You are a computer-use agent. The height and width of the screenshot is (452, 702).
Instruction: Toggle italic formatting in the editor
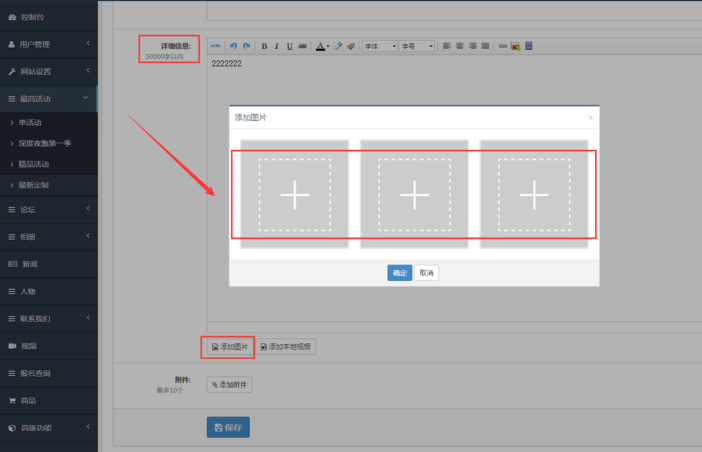click(277, 46)
